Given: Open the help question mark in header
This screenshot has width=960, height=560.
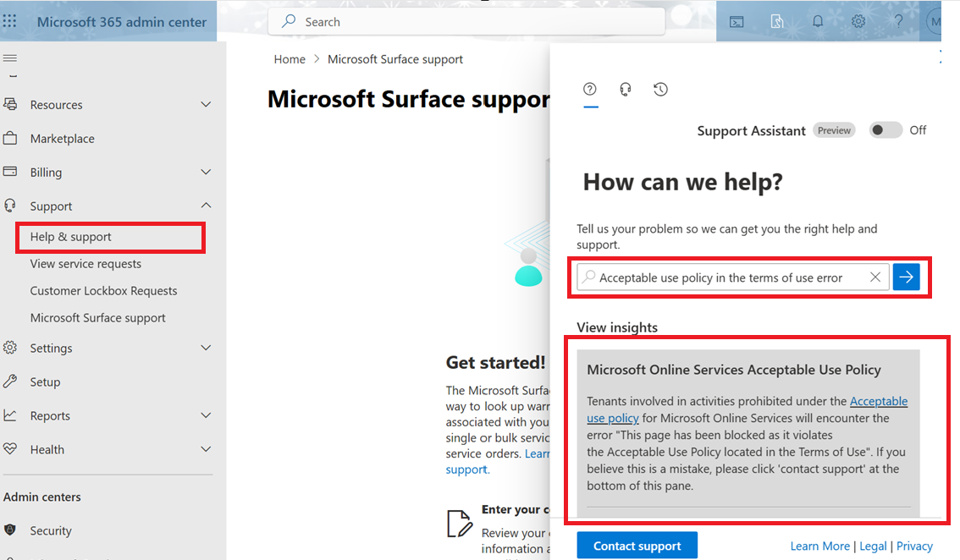Looking at the screenshot, I should point(898,21).
